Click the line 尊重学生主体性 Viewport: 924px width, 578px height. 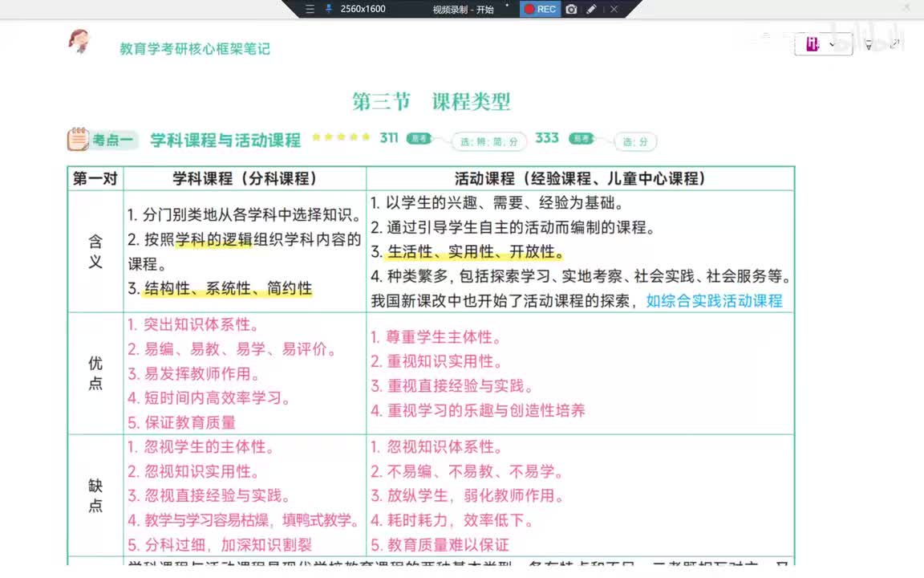click(436, 337)
